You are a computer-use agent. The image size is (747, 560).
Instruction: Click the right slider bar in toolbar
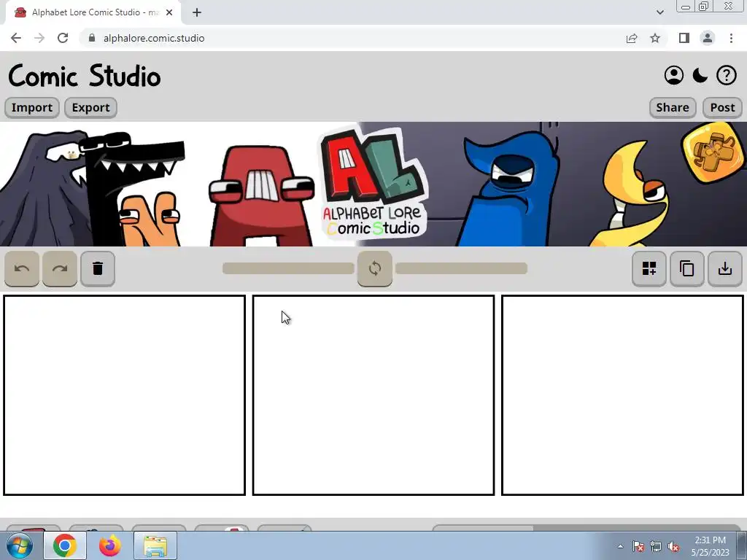point(461,268)
